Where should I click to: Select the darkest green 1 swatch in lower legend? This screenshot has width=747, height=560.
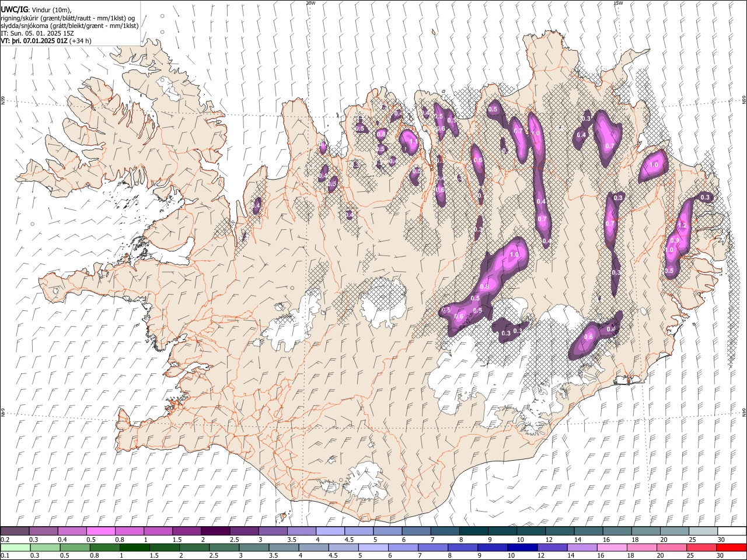pyautogui.click(x=135, y=548)
